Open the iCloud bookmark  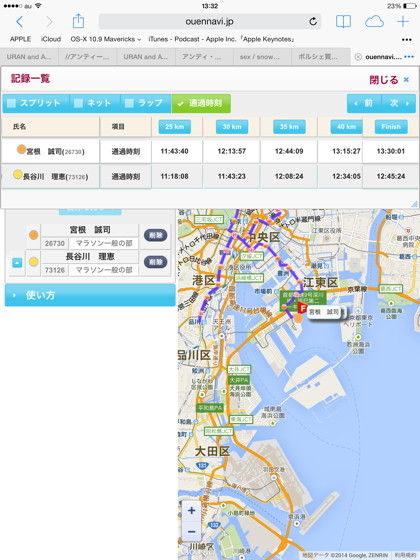click(x=51, y=39)
